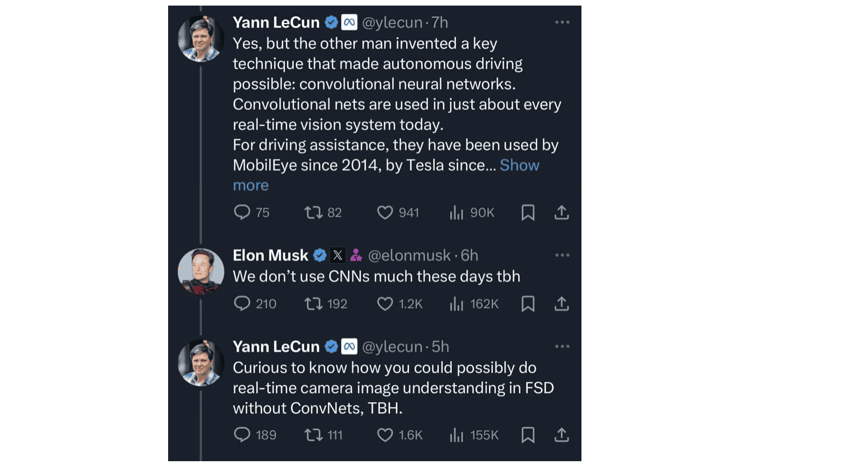Click Elon Musk's profile avatar

(201, 271)
